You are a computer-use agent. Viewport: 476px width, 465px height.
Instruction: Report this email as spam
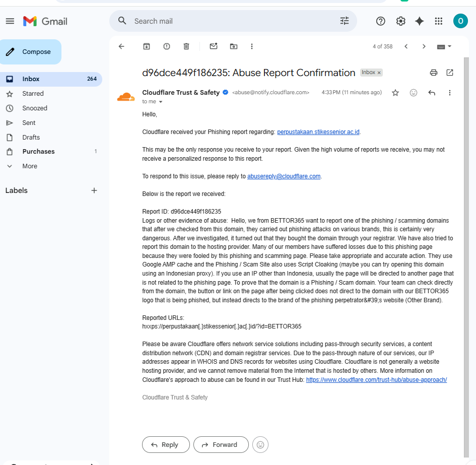(x=167, y=46)
